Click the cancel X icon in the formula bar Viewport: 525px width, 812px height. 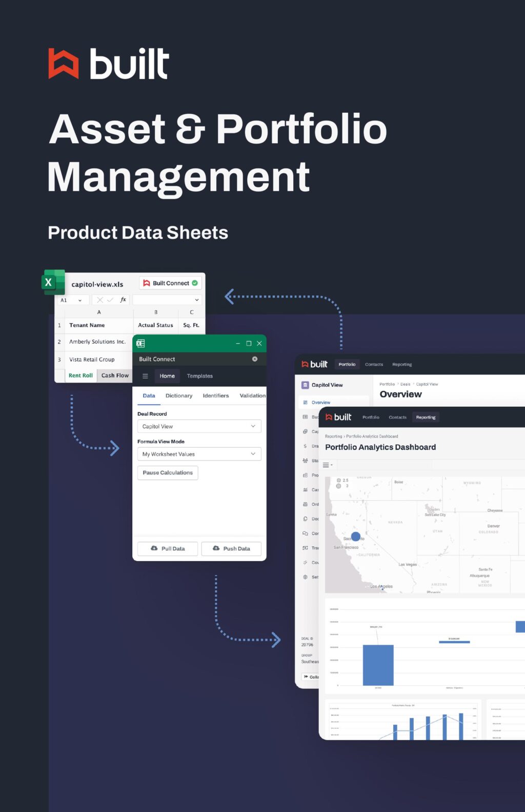tap(100, 300)
